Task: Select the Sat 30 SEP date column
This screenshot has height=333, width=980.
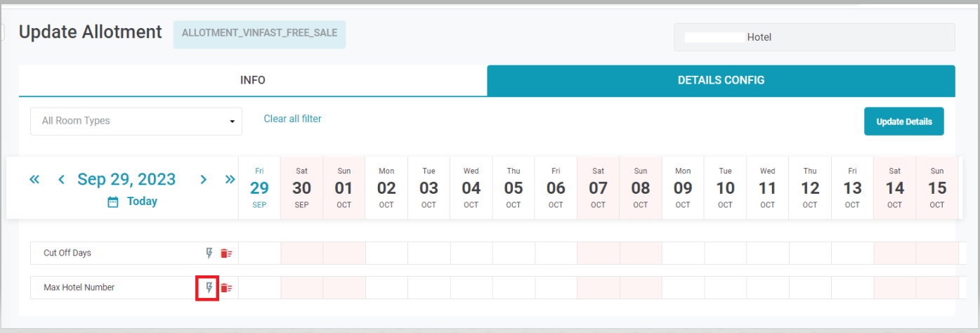Action: point(301,188)
